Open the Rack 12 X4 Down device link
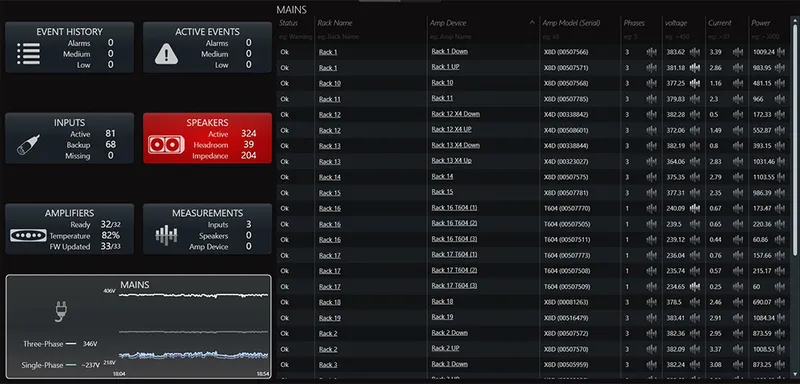 click(x=456, y=114)
